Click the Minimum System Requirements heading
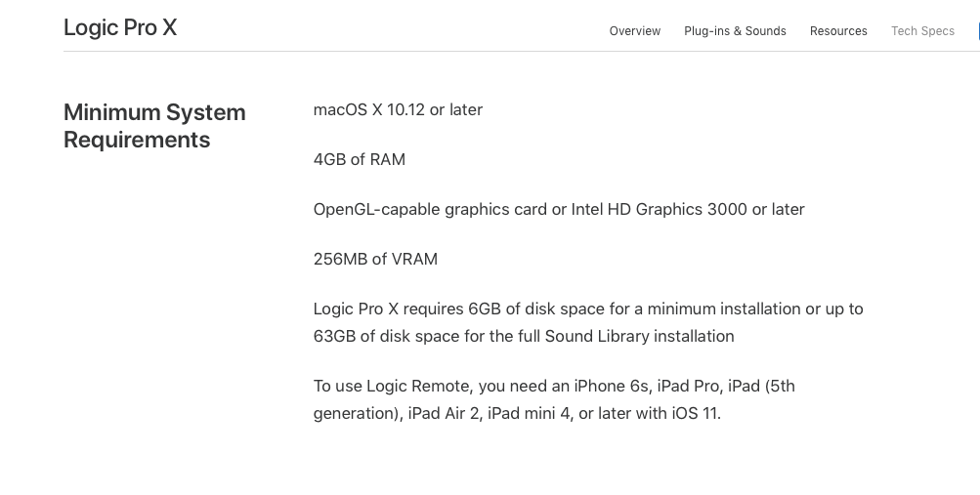Image resolution: width=980 pixels, height=495 pixels. pyautogui.click(x=154, y=126)
